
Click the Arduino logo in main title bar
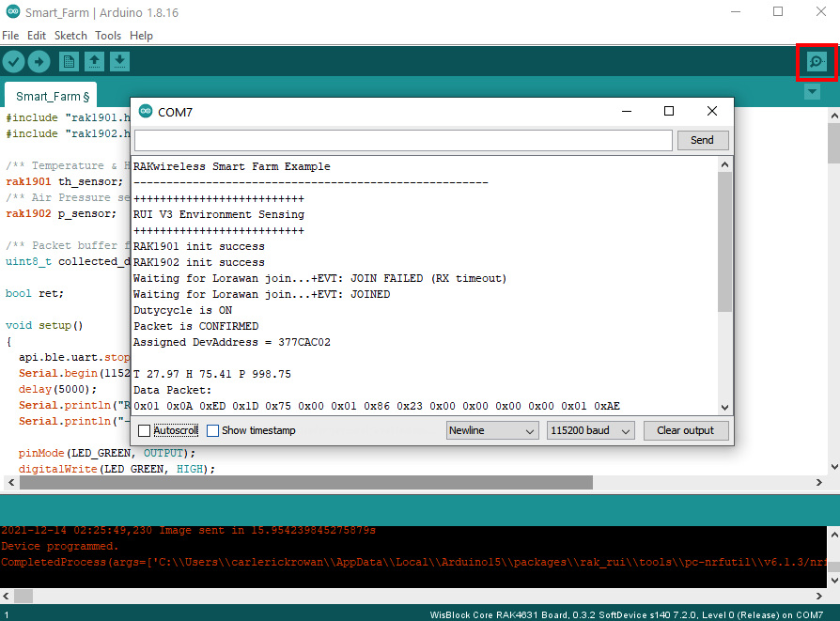(13, 12)
